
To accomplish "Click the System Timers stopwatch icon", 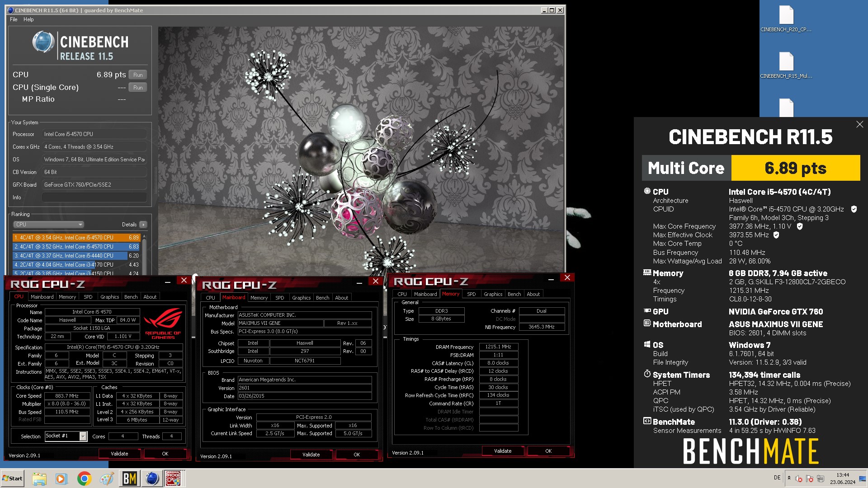I will coord(647,374).
